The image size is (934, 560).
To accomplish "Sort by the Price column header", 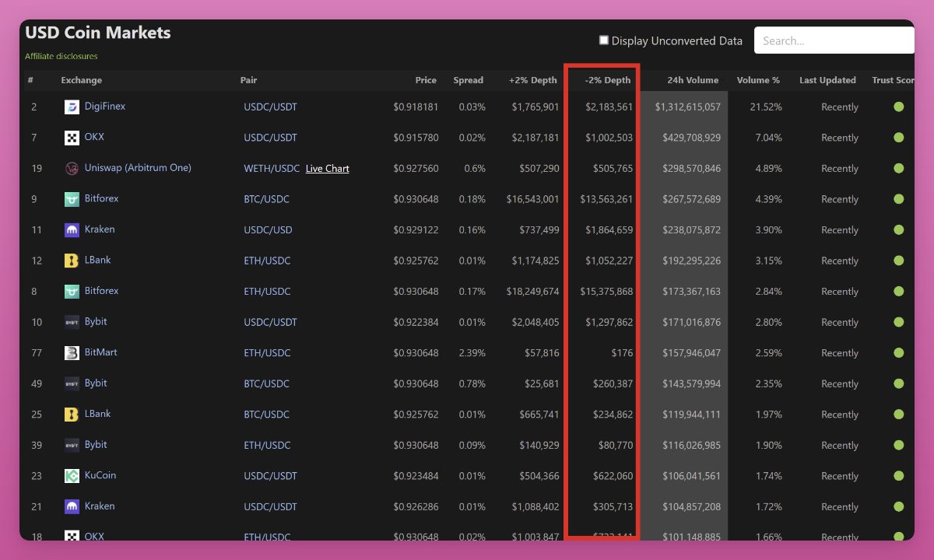I will point(426,80).
